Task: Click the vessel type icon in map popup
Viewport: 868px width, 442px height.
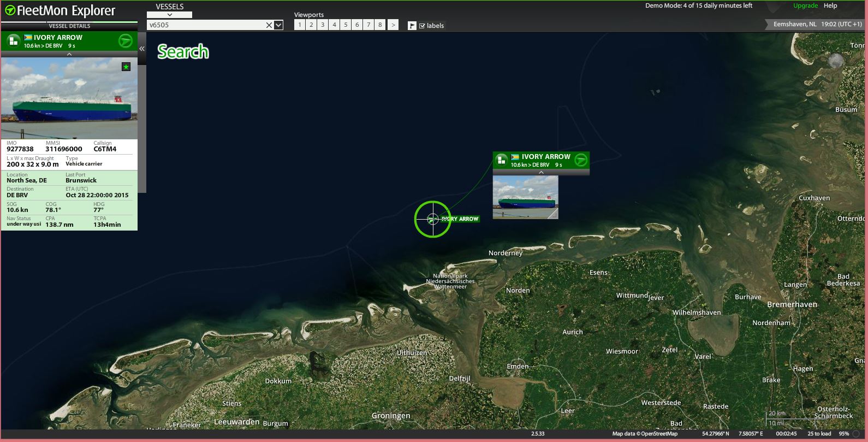Action: 501,160
